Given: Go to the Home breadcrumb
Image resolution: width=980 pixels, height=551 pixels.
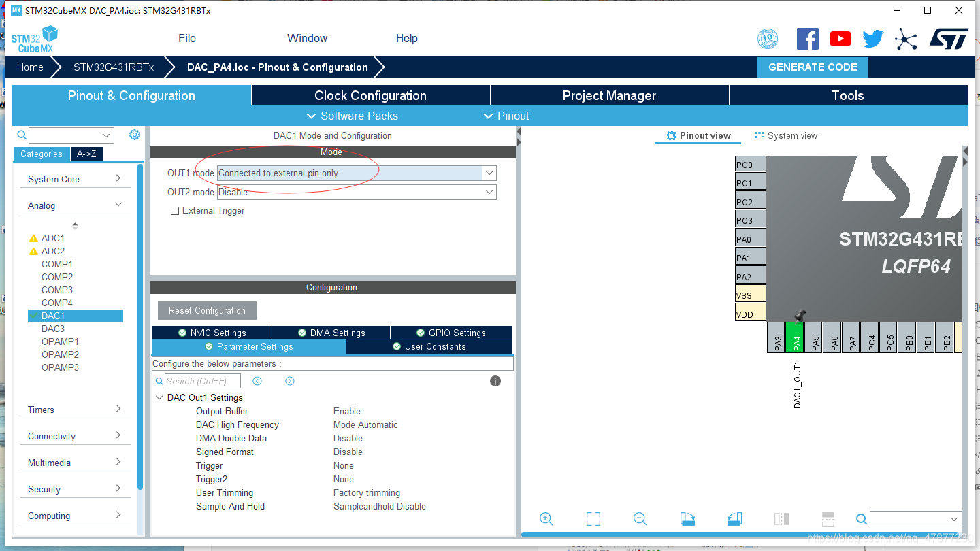Looking at the screenshot, I should [x=30, y=67].
